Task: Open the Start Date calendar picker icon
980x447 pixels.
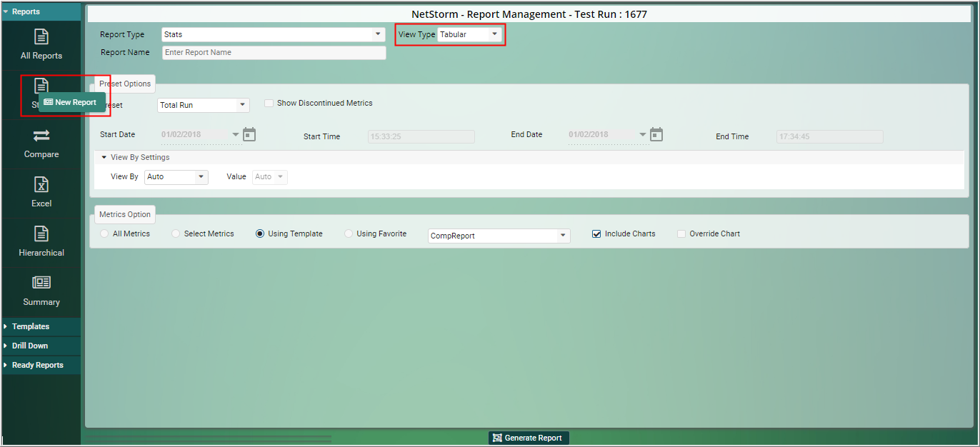Action: click(249, 134)
